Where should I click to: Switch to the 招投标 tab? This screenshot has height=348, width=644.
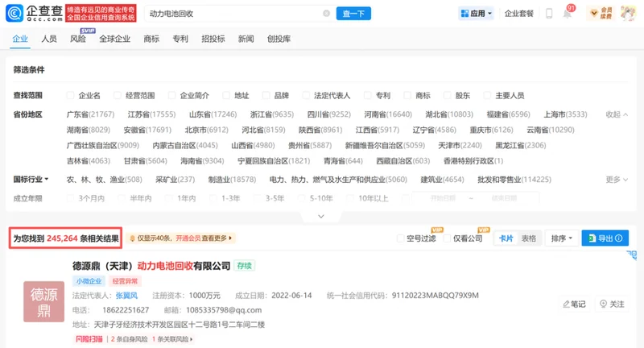(x=213, y=39)
